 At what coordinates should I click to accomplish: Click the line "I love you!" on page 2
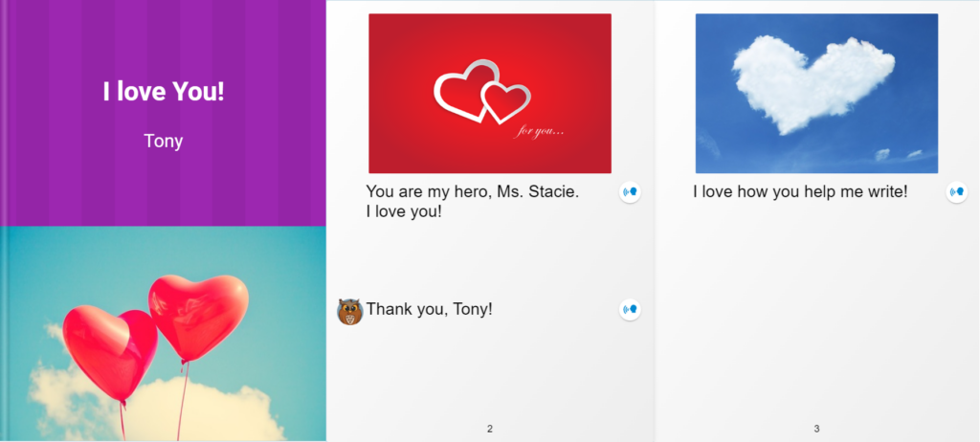point(404,211)
